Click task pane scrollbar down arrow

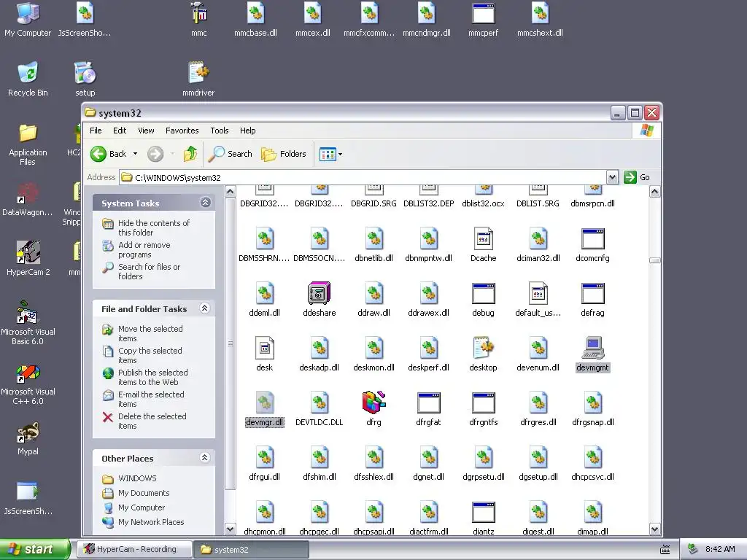pyautogui.click(x=230, y=529)
